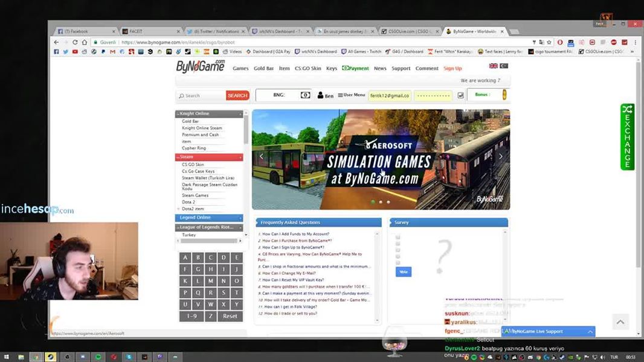The width and height of the screenshot is (644, 362).
Task: Open the Payment menu item
Action: click(356, 68)
